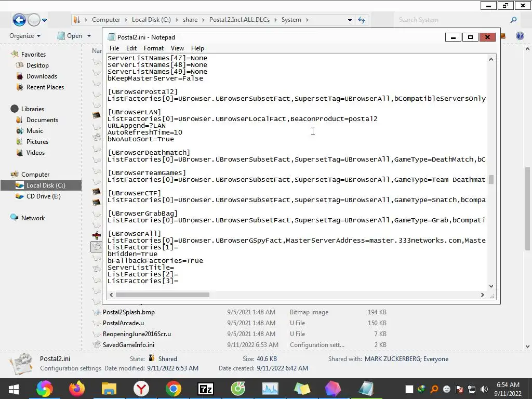The width and height of the screenshot is (532, 399).
Task: Click the search magnifier icon in Explorer
Action: pos(513,20)
